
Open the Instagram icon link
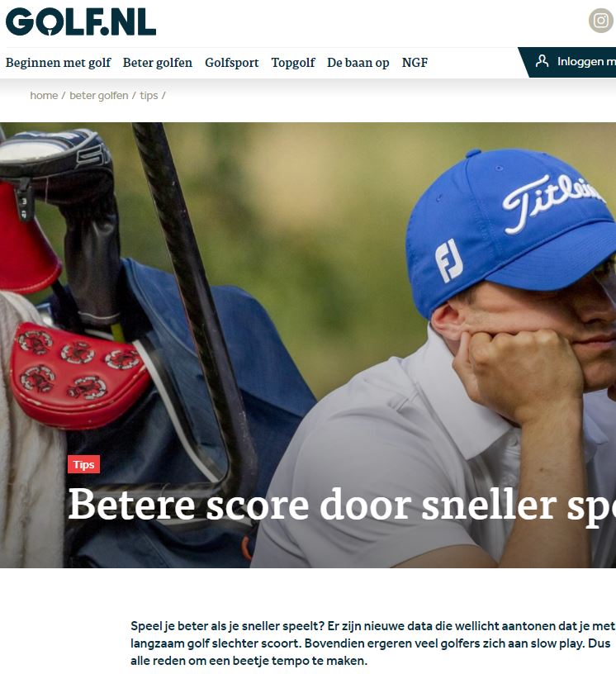[600, 20]
